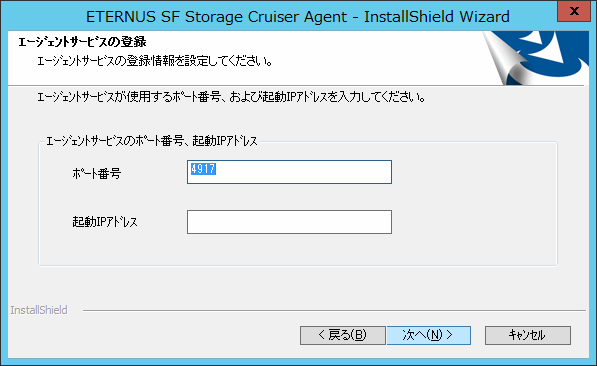This screenshot has width=597, height=366.
Task: Go back with the 戻る(B) button
Action: [343, 335]
